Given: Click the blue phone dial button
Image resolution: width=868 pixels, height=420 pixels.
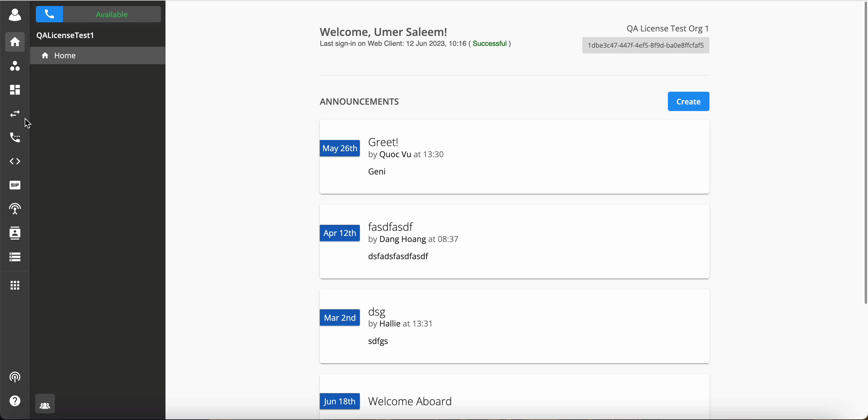Looking at the screenshot, I should (x=49, y=14).
